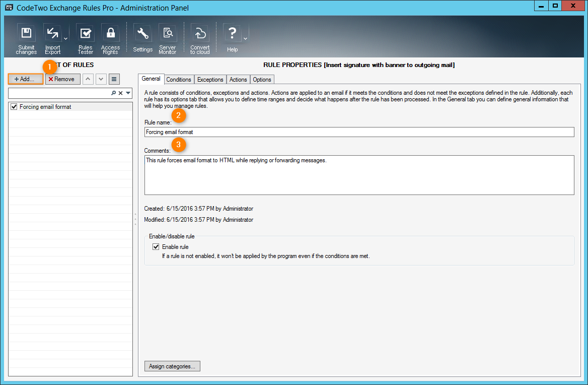Open the Import Export tool

[52, 39]
